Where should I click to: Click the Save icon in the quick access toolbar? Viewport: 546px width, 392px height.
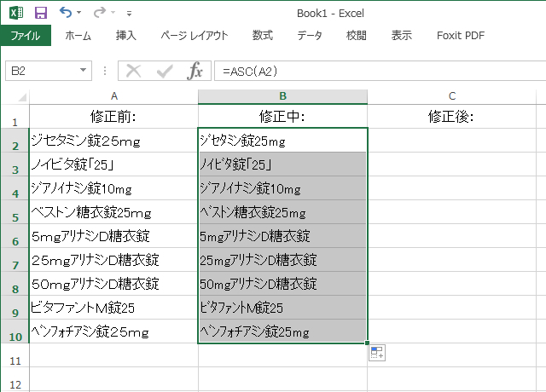click(40, 13)
